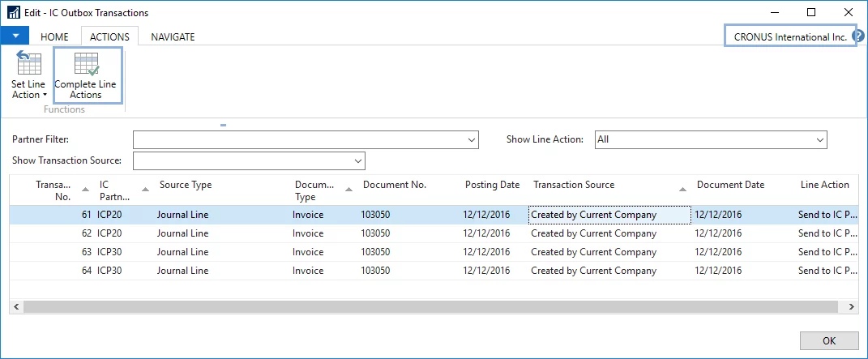Open the help question mark icon
Image resolution: width=868 pixels, height=359 pixels.
point(858,36)
